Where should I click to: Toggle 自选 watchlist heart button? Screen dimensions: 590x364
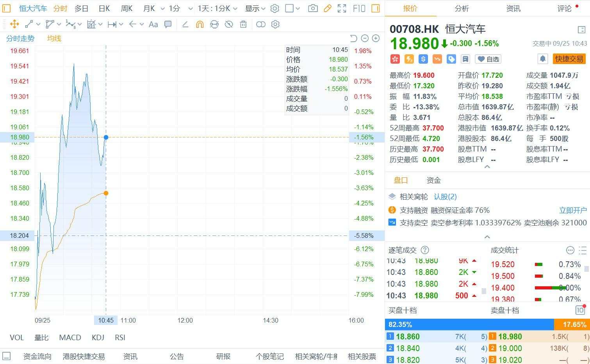pos(488,59)
